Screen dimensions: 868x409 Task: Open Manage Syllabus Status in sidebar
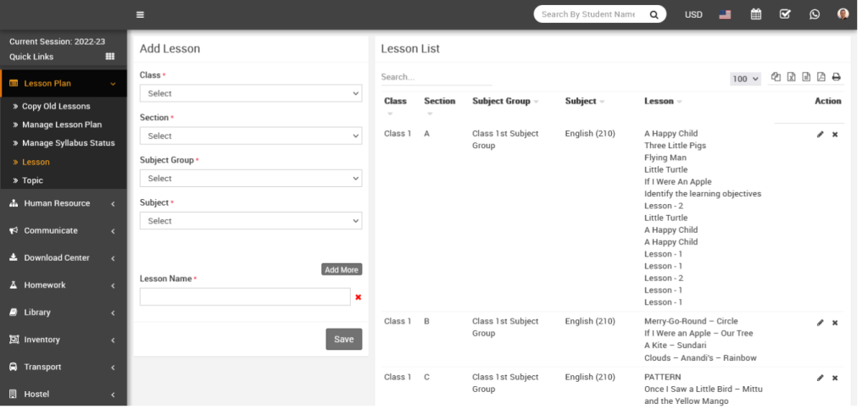[68, 143]
